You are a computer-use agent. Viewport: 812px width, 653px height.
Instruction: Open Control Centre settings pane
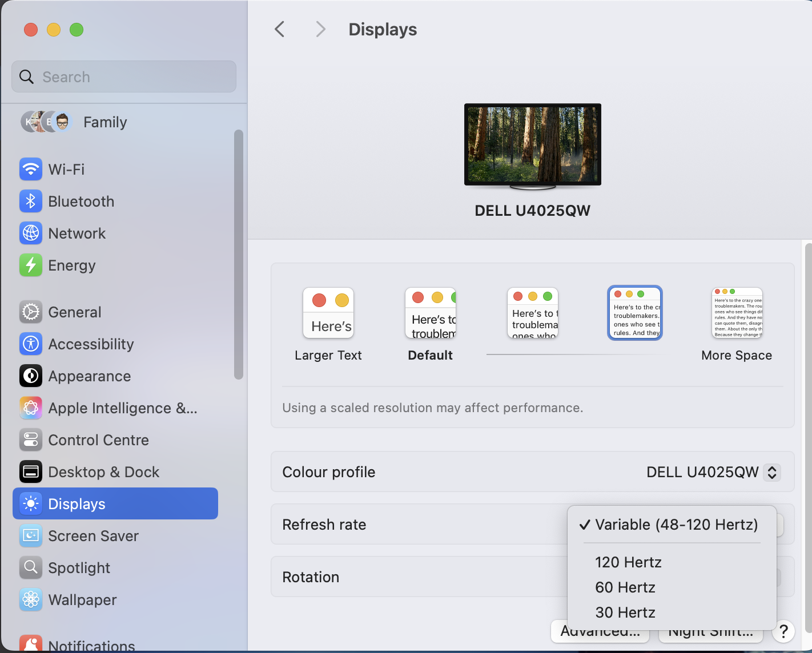(115, 440)
